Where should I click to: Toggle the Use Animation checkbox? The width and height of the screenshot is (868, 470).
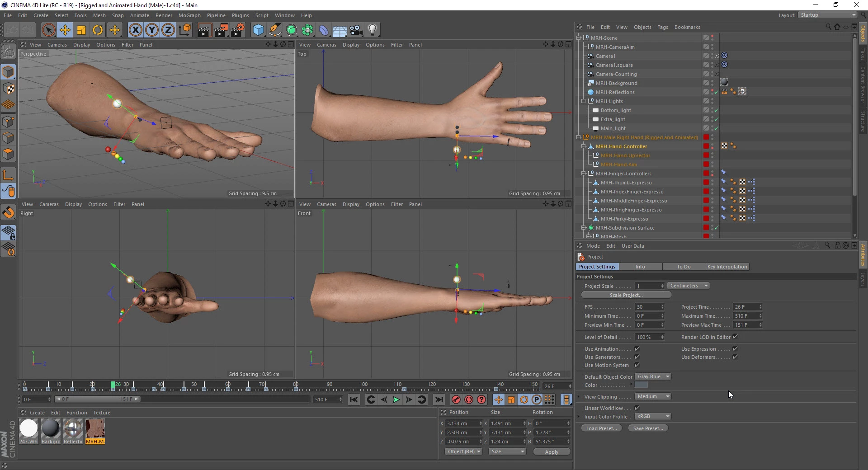(637, 349)
